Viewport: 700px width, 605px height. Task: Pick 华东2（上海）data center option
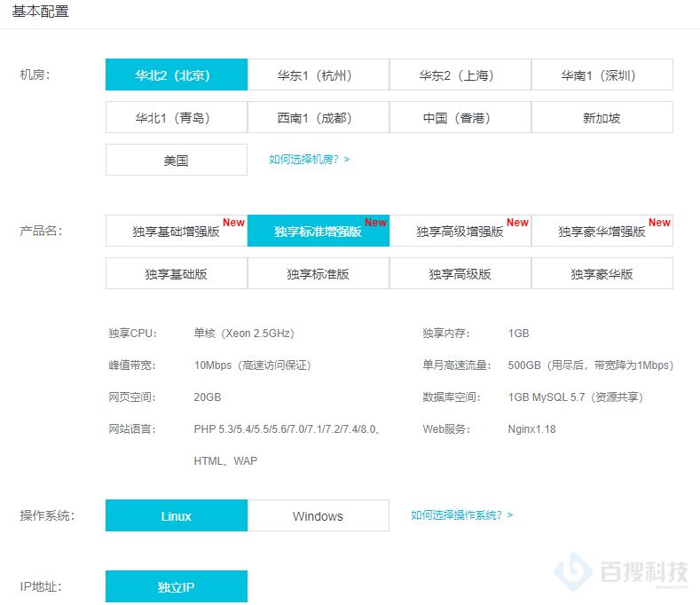click(x=460, y=75)
